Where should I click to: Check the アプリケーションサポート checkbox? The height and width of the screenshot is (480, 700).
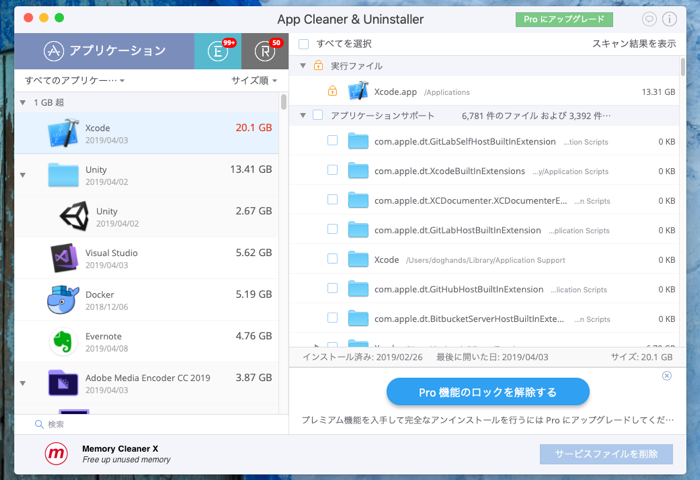point(318,115)
